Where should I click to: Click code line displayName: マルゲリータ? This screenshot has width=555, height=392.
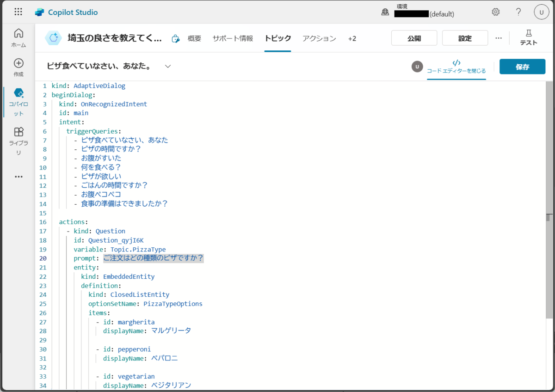click(147, 331)
